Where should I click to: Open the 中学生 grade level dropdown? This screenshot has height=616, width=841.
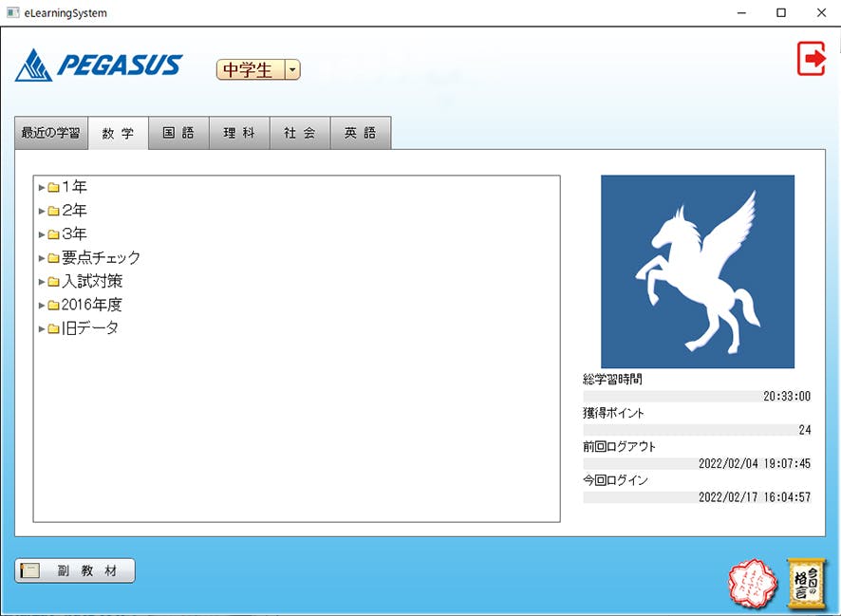pyautogui.click(x=292, y=70)
